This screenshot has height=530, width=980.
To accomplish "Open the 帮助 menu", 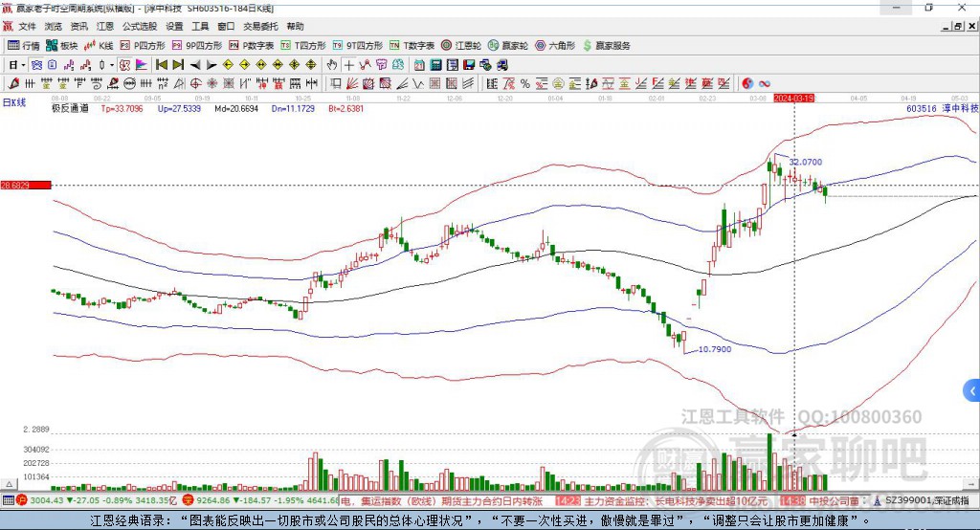I will pyautogui.click(x=295, y=26).
